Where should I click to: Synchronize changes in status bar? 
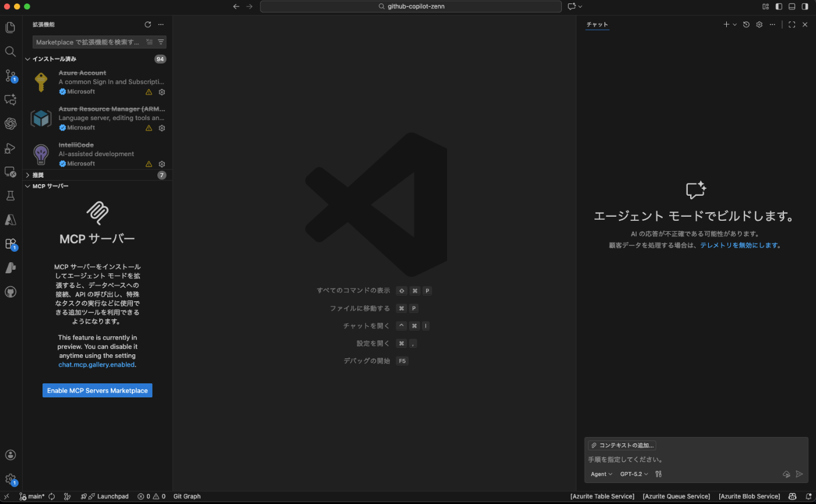pos(52,496)
